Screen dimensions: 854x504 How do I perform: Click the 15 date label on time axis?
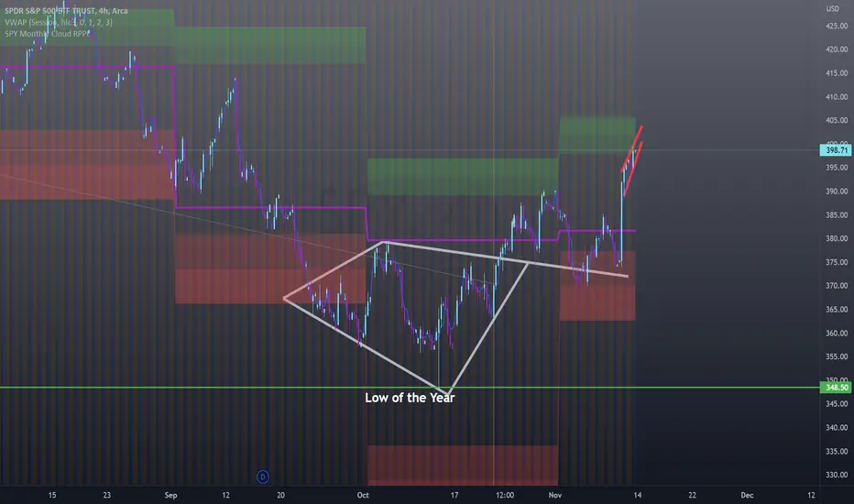tap(51, 495)
